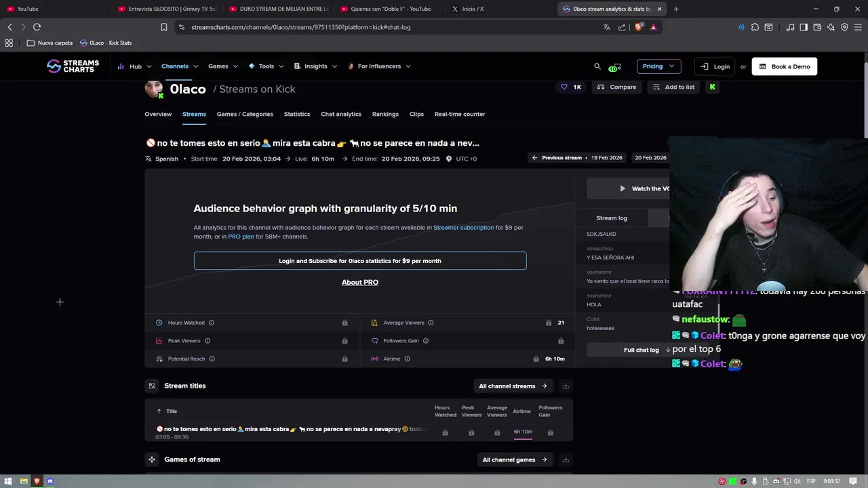The height and width of the screenshot is (488, 868).
Task: Click the Brave Shields lion icon
Action: pyautogui.click(x=639, y=27)
